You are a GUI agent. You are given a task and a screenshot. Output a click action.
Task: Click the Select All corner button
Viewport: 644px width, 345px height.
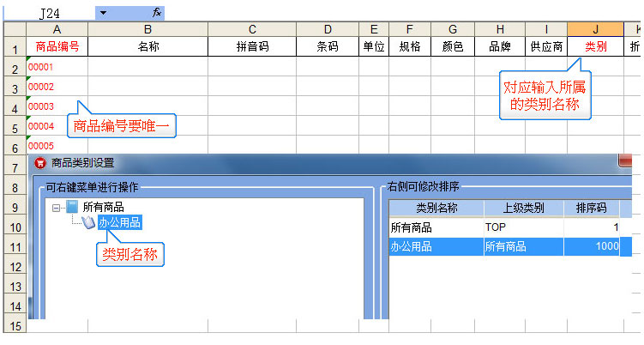coord(14,29)
